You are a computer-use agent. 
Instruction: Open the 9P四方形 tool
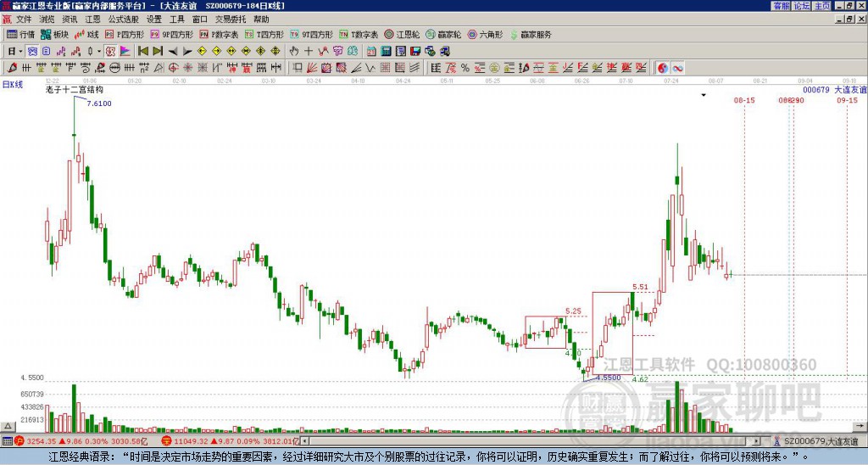click(x=171, y=34)
